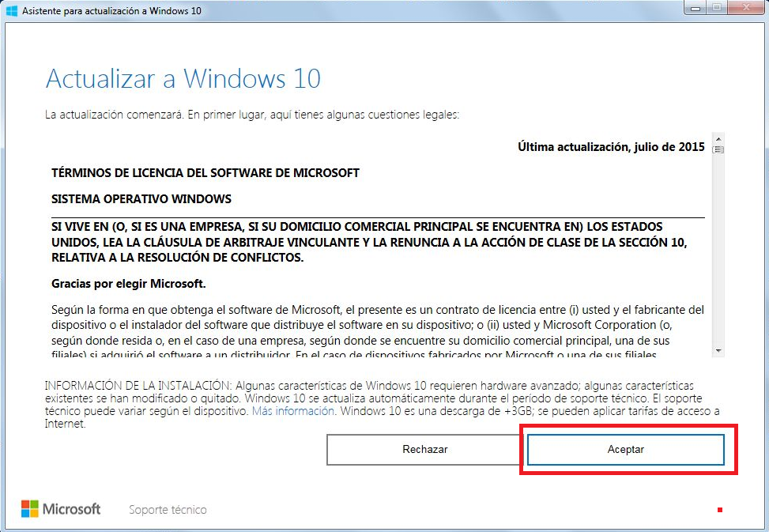Click the license scrollbar up arrow

point(718,139)
